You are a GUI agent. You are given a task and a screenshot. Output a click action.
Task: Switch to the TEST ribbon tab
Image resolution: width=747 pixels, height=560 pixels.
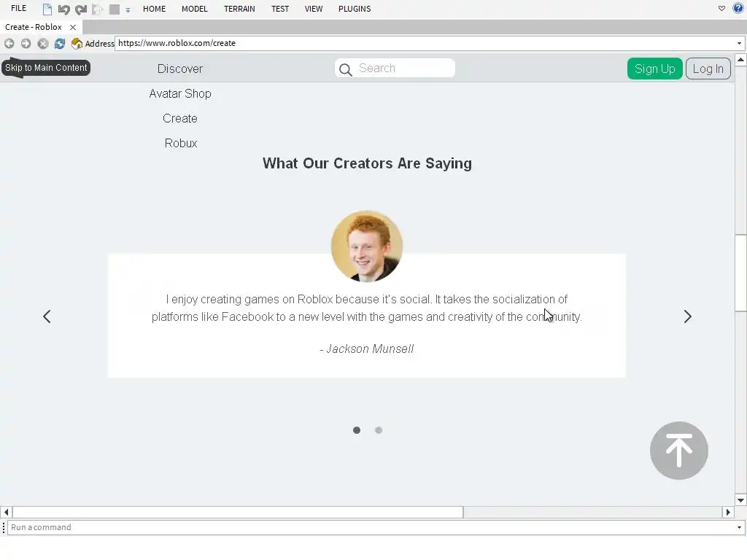click(x=280, y=9)
